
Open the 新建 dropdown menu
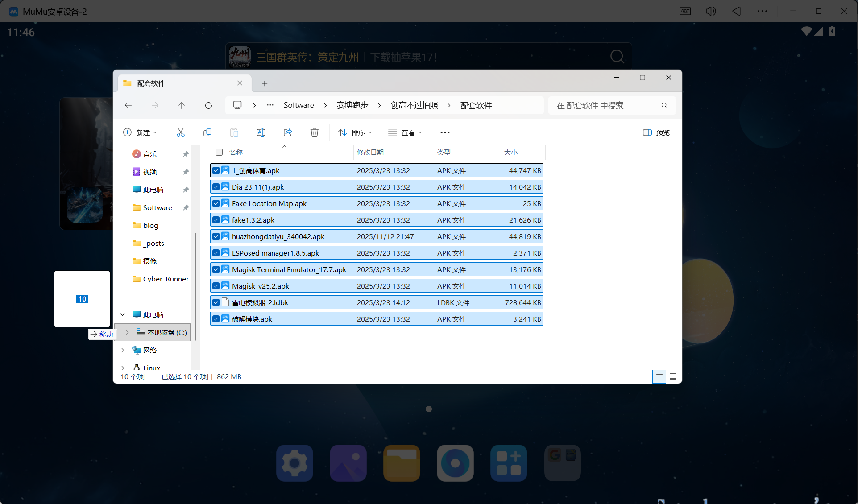coord(140,132)
